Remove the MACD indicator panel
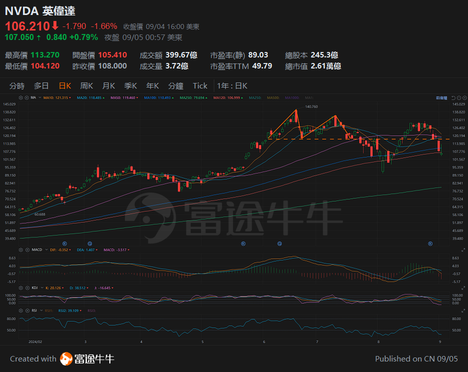 tap(27, 250)
